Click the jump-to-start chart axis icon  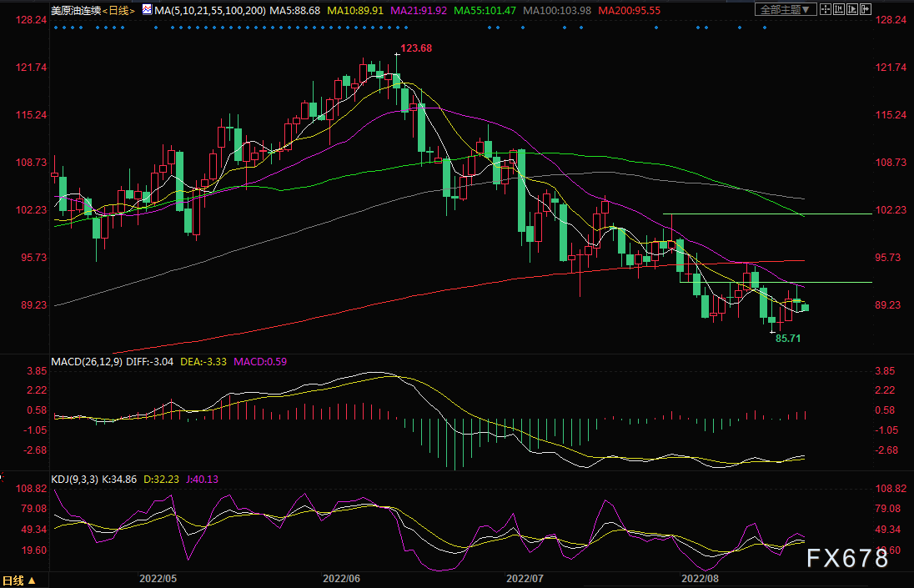click(x=839, y=9)
